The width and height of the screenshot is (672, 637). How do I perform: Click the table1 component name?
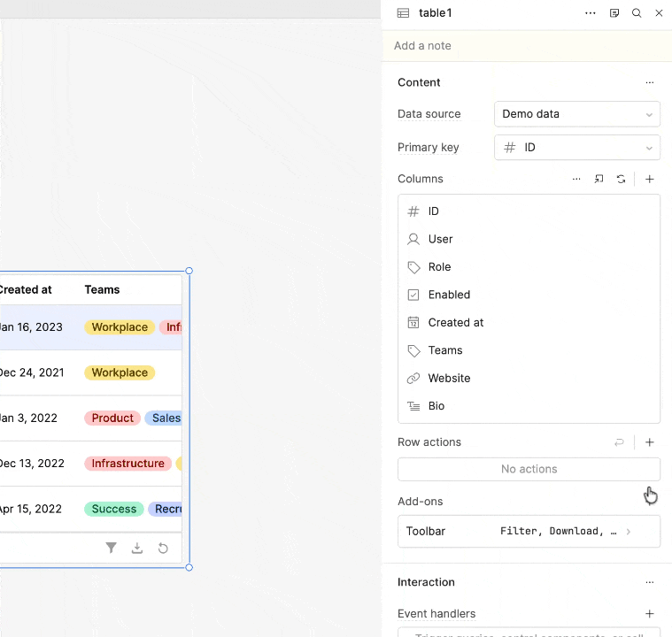click(x=435, y=13)
